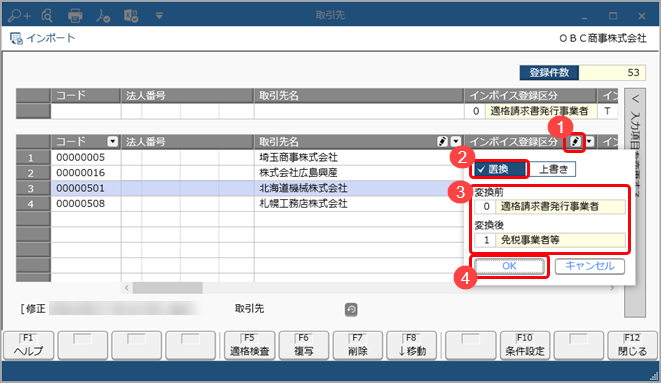
Task: Select code cell 00000501
Action: pos(86,188)
